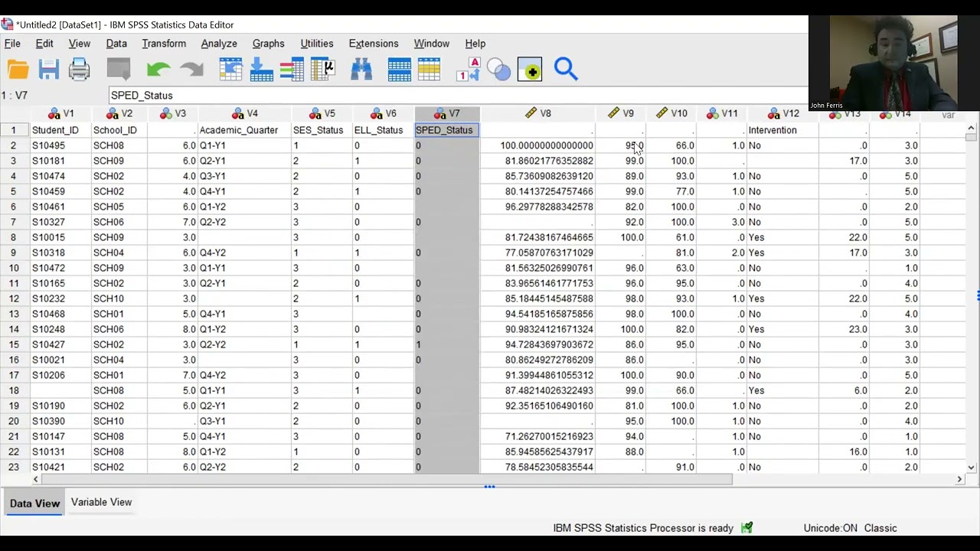Select row header 23

point(14,467)
